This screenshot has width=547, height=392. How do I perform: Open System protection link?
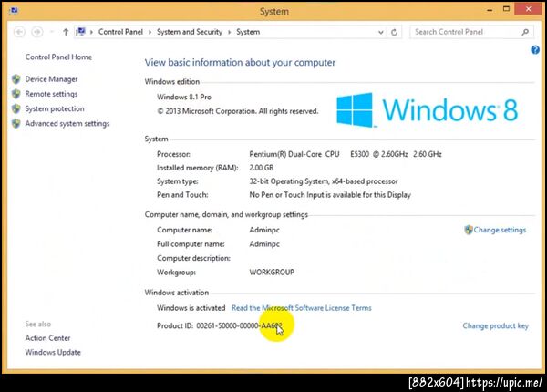(x=55, y=108)
